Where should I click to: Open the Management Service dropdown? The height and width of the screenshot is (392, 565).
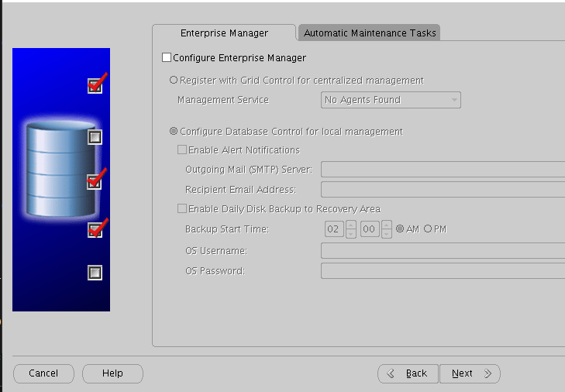click(x=391, y=100)
